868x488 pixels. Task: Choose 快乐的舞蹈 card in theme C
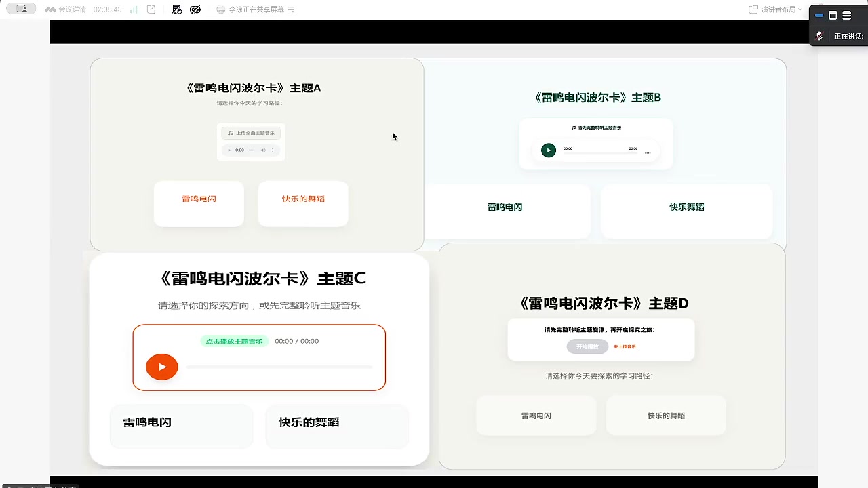click(337, 426)
